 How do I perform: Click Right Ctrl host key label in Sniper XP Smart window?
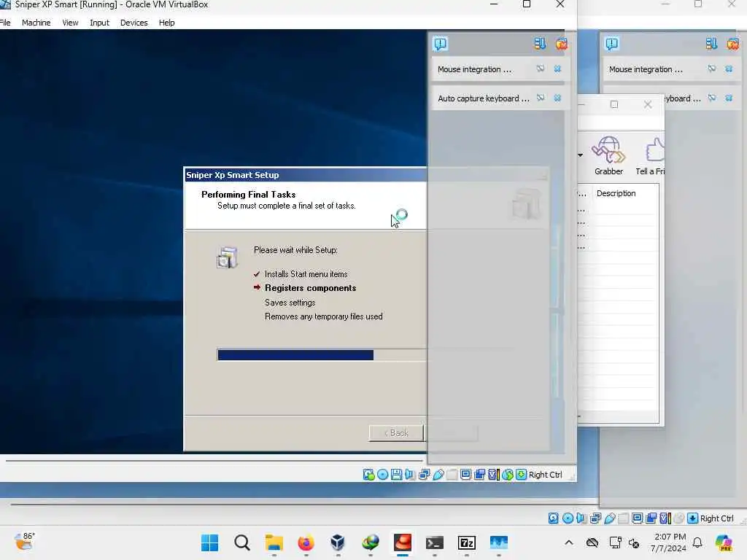(x=546, y=475)
